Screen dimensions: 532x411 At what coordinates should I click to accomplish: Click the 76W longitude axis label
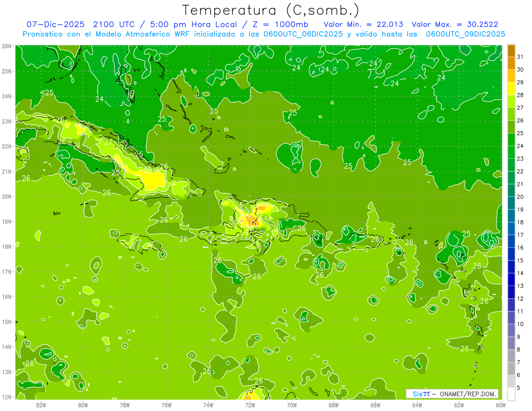tap(166, 404)
